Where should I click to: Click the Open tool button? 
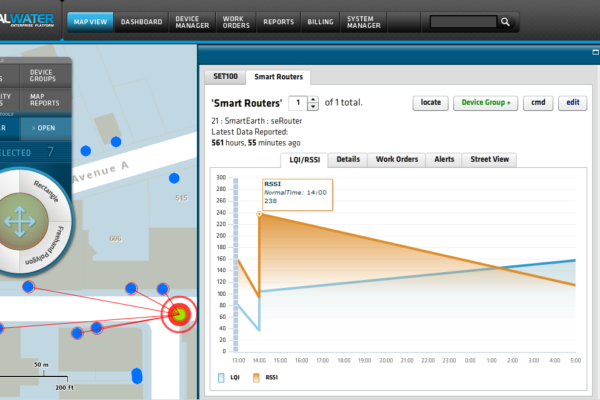pos(46,128)
